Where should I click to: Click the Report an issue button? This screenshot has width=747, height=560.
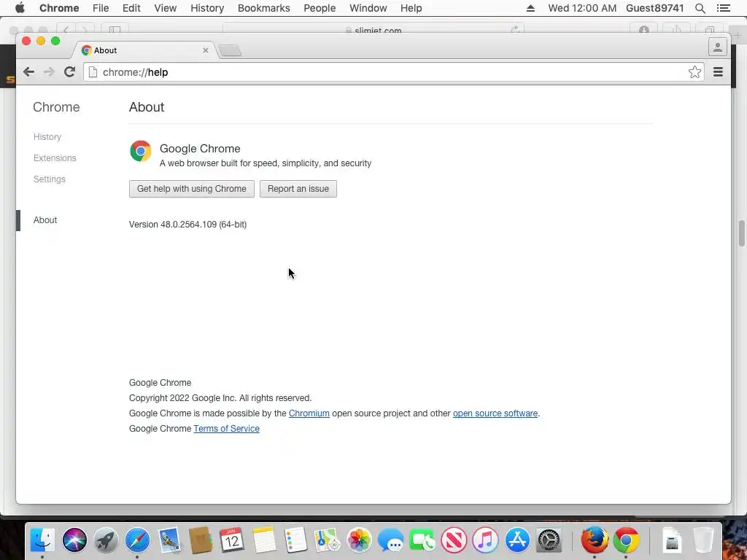click(298, 189)
